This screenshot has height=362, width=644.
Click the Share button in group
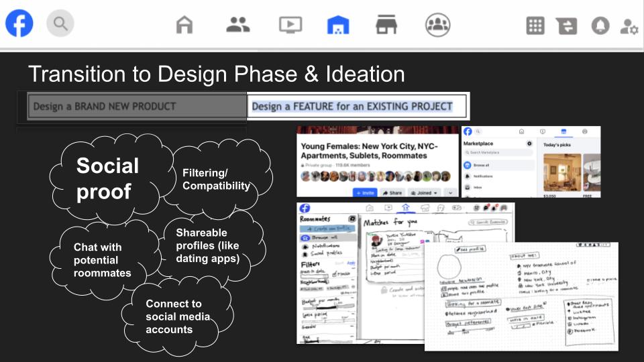tap(392, 192)
